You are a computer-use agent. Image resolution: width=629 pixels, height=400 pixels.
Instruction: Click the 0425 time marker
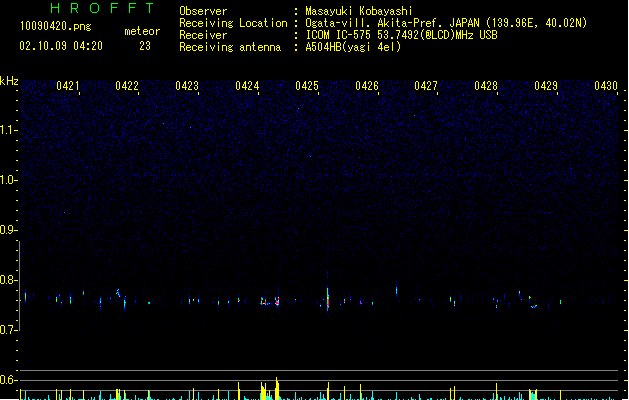coord(307,86)
